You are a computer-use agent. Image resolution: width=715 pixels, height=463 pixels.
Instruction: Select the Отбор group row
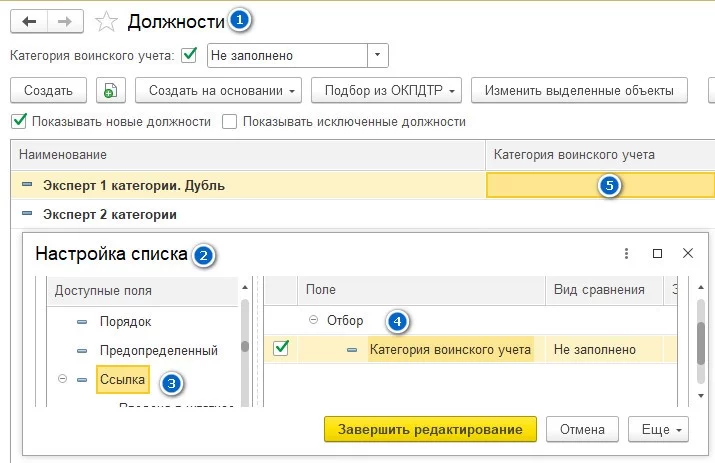[470, 320]
